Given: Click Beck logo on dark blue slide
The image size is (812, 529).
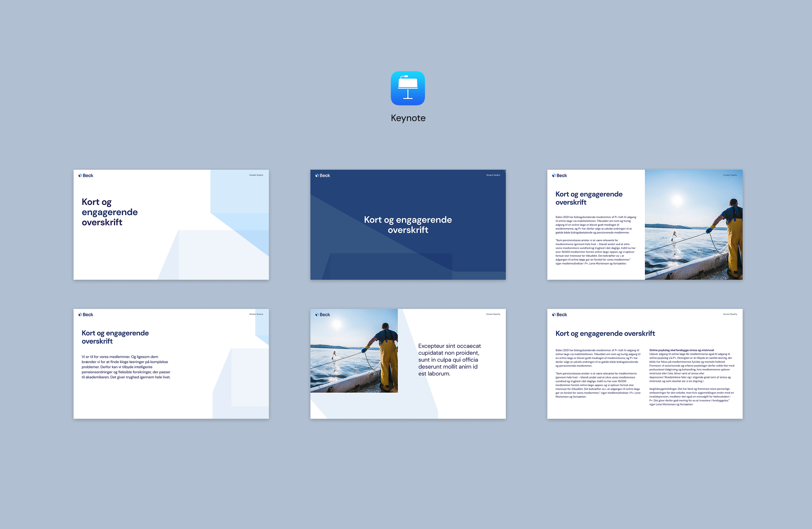Looking at the screenshot, I should tap(323, 175).
